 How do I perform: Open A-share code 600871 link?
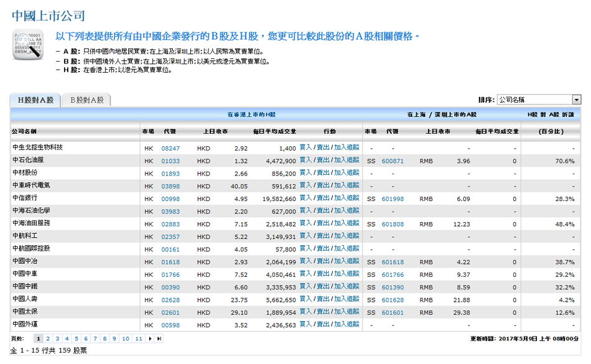[x=393, y=161]
